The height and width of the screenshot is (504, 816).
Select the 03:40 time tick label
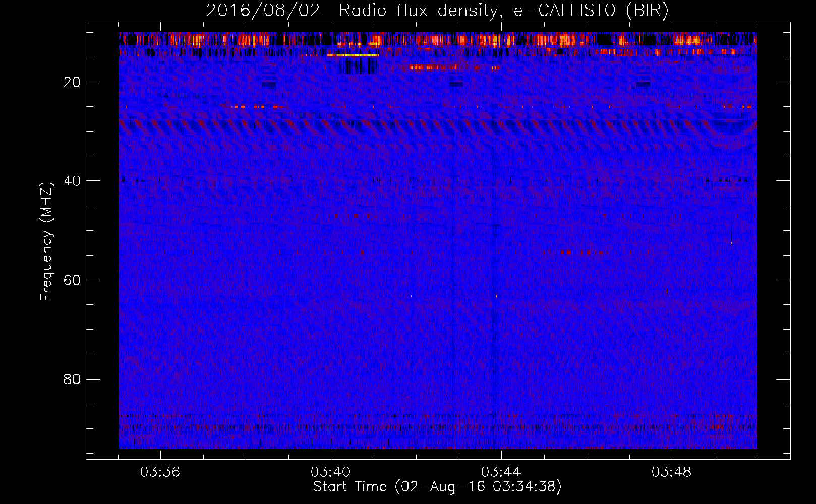331,472
